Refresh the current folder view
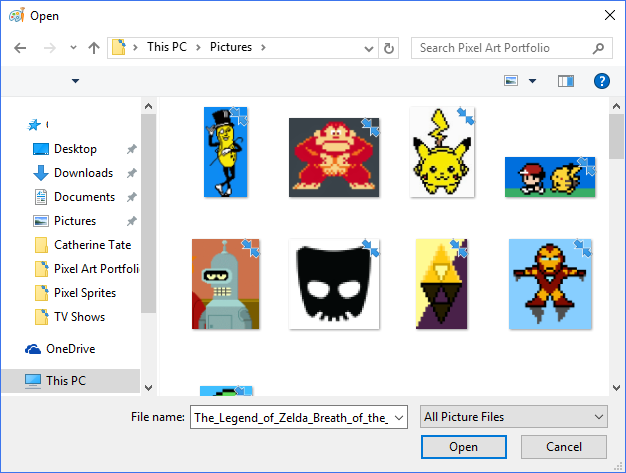The height and width of the screenshot is (473, 626). point(388,48)
